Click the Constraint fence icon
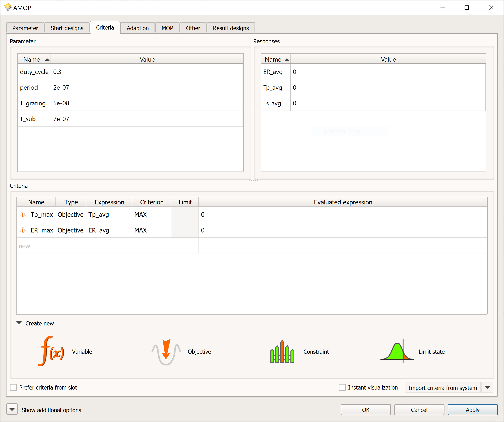 (x=282, y=351)
